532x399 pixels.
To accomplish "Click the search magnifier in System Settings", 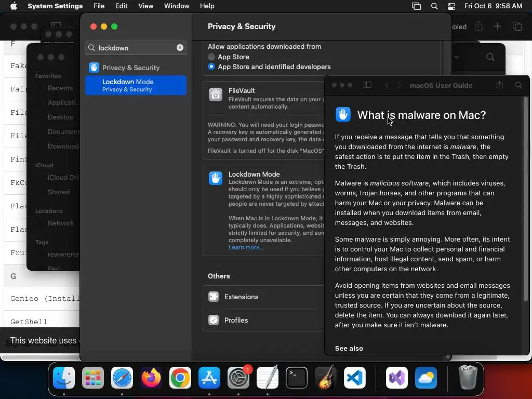I will coord(91,48).
